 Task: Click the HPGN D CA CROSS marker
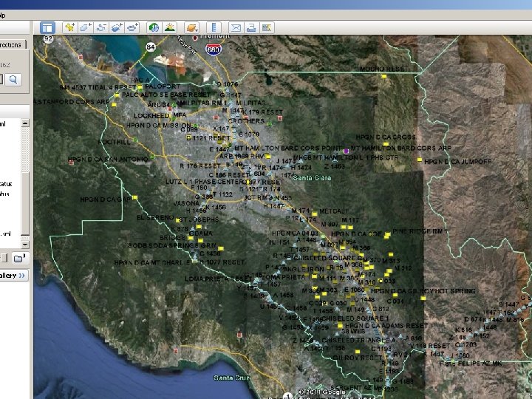tap(386, 144)
